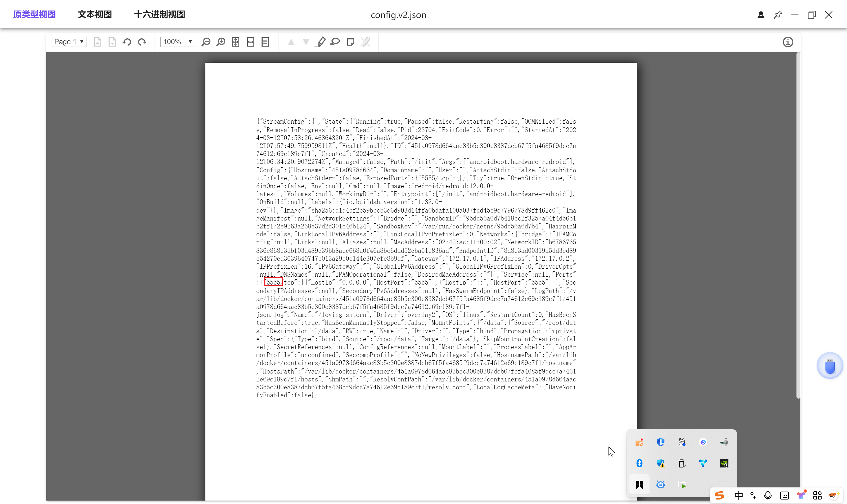Click the Bluetooth tray icon

639,463
